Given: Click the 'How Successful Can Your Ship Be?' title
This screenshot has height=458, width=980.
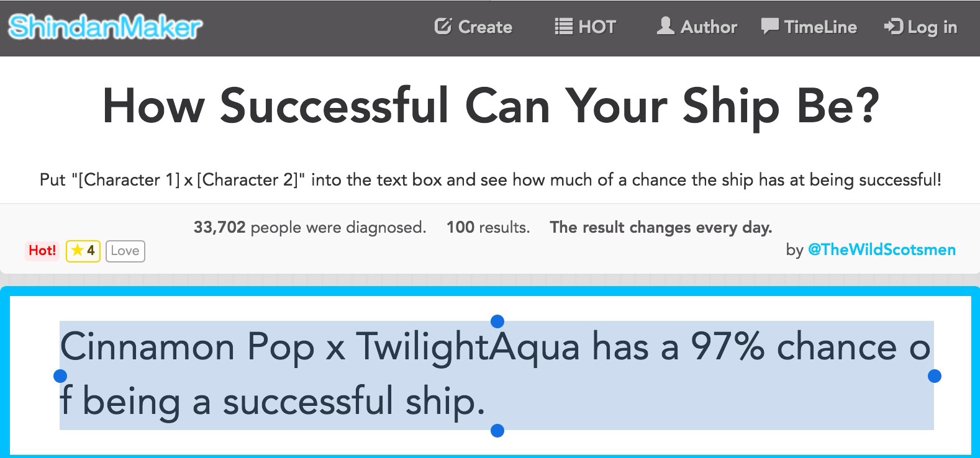Looking at the screenshot, I should [x=491, y=106].
